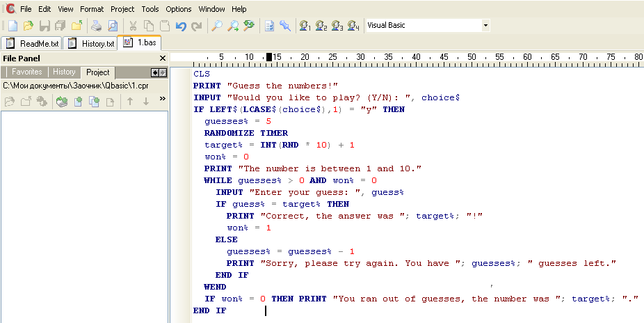This screenshot has height=323, width=644.
Task: Close the File Panel
Action: pyautogui.click(x=162, y=58)
